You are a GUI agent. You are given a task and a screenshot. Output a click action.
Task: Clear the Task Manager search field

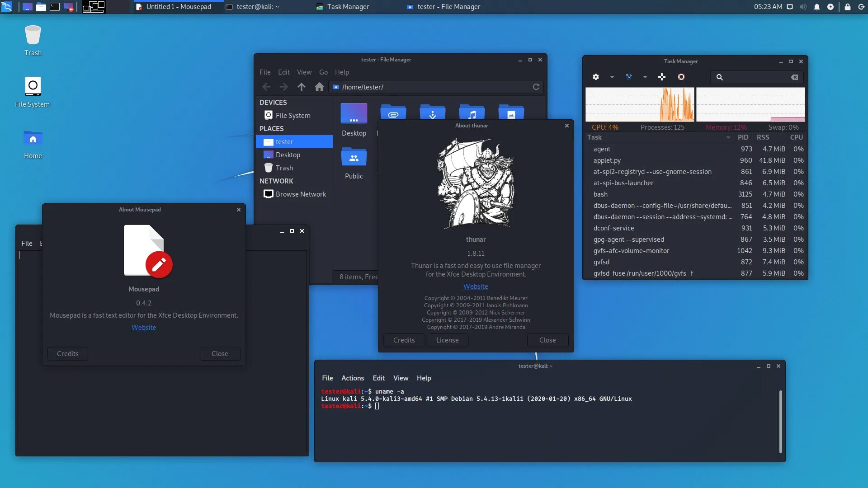point(794,77)
